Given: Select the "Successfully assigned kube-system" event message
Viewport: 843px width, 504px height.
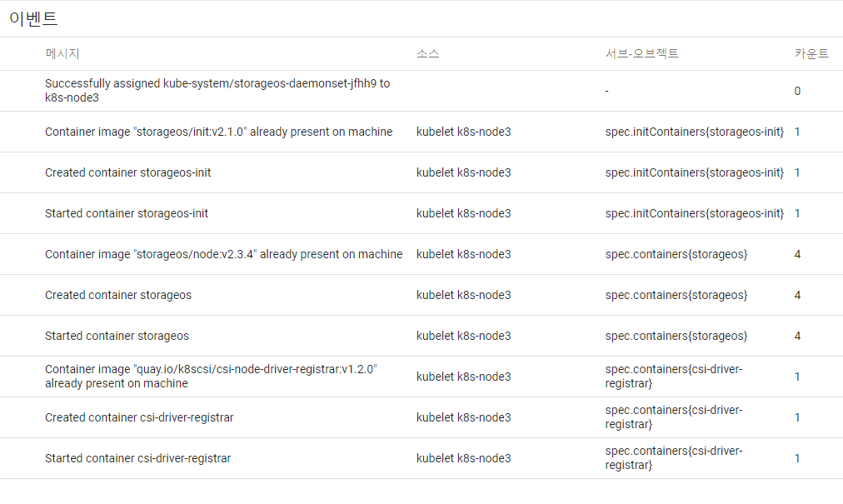Looking at the screenshot, I should [217, 91].
